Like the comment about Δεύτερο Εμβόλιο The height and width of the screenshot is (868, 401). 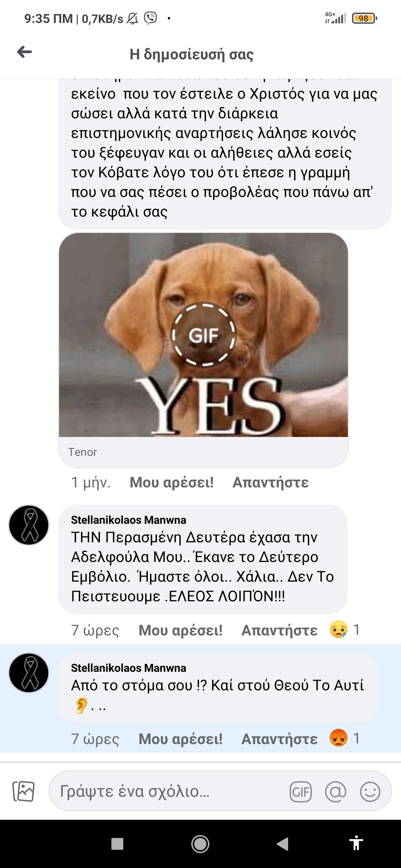[180, 630]
